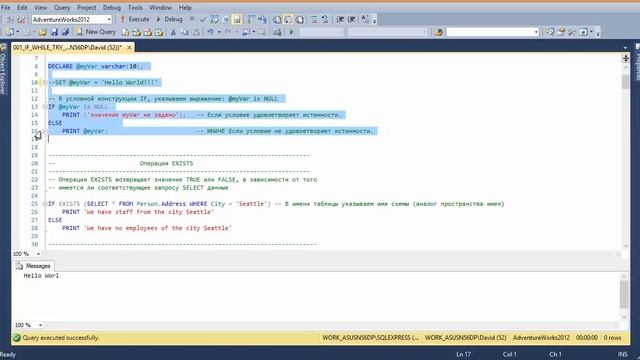Click the Decrease Indent icon

[x=340, y=19]
